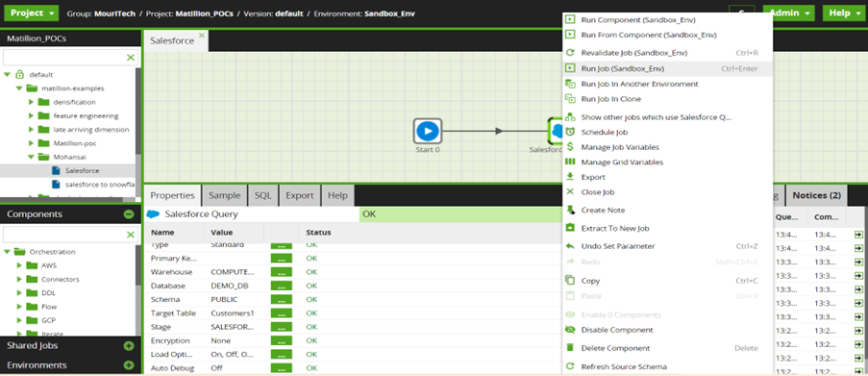Viewport: 868px width, 376px height.
Task: Click the Delete Component trash icon
Action: click(x=570, y=348)
